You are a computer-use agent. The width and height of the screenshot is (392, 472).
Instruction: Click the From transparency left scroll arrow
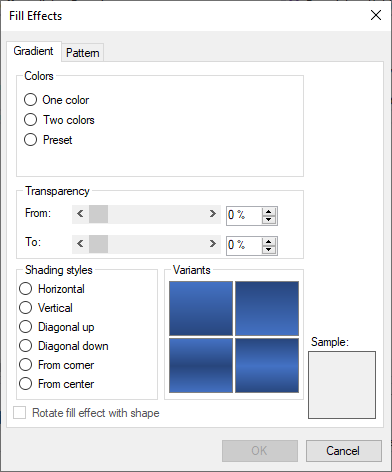80,214
